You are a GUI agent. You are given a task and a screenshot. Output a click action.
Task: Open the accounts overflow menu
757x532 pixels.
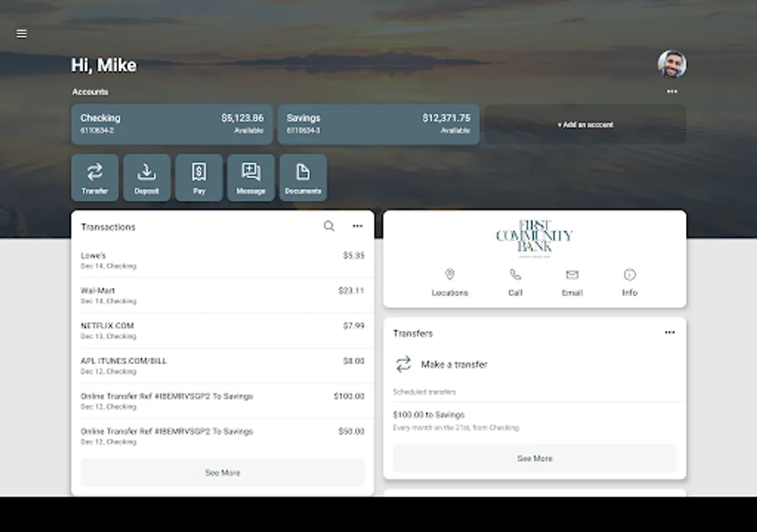click(x=672, y=92)
